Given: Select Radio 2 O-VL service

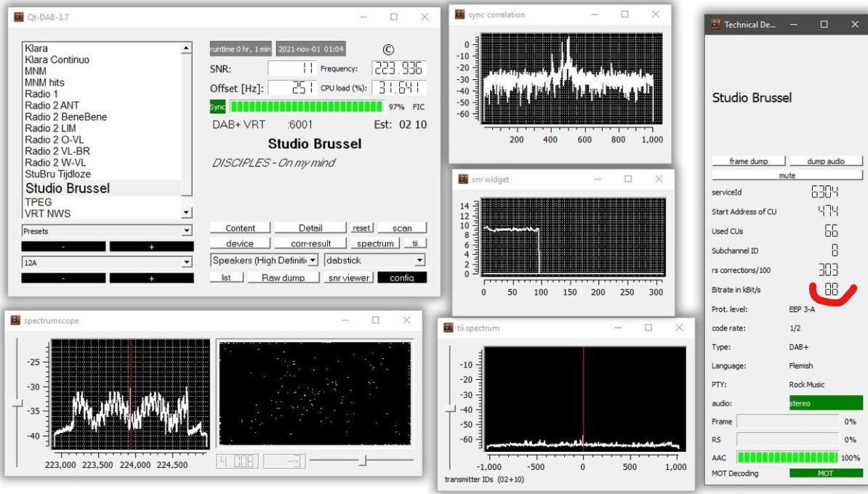Looking at the screenshot, I should (55, 140).
